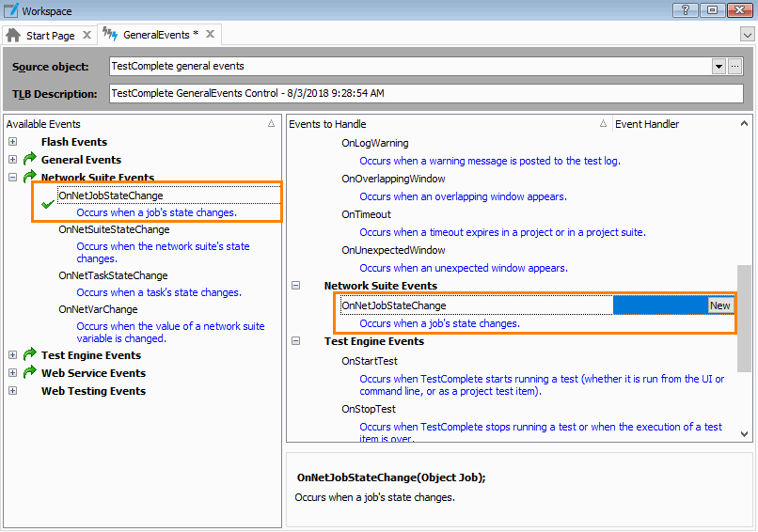Click the green arrow next to General Events
This screenshot has height=532, width=758.
click(x=29, y=160)
